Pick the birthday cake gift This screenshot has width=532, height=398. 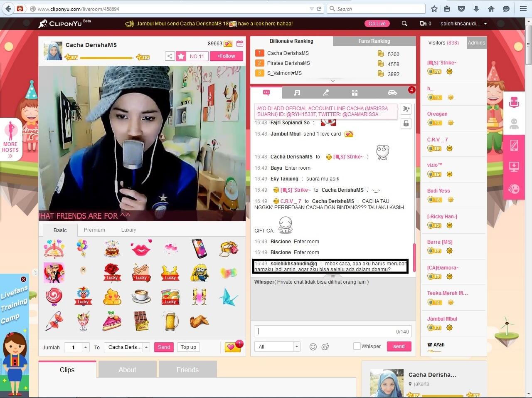pyautogui.click(x=112, y=248)
